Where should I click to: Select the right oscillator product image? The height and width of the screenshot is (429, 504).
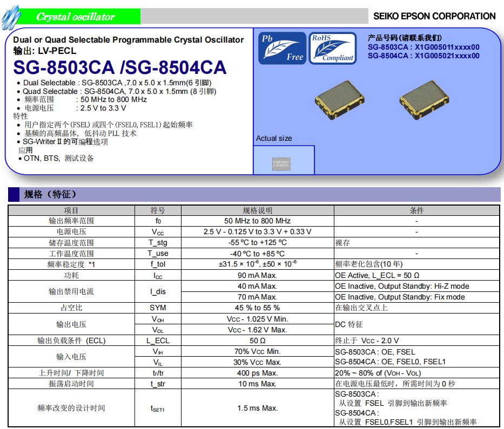click(424, 100)
